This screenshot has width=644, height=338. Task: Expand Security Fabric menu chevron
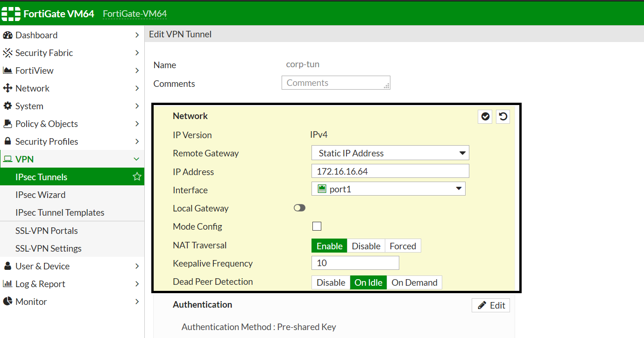(x=137, y=53)
